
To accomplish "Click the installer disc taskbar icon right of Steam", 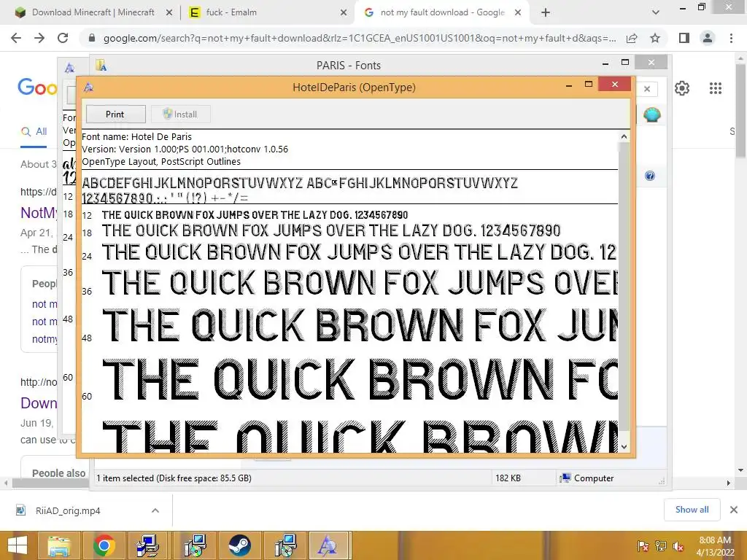I will coord(285,545).
